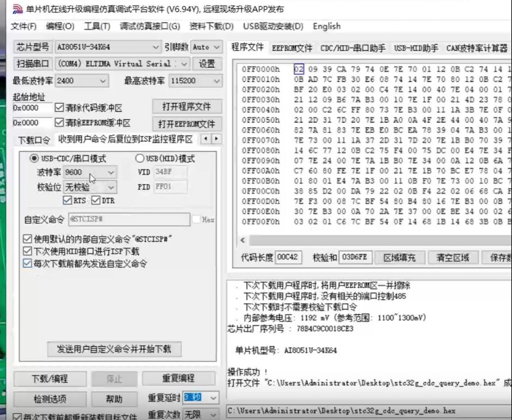Click the 设置 button
This screenshot has height=420, width=512.
(x=207, y=64)
